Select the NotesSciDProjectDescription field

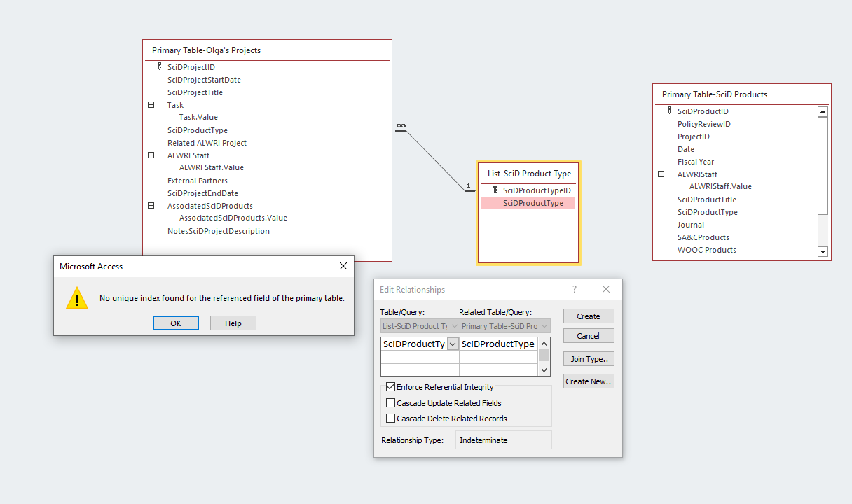[219, 231]
